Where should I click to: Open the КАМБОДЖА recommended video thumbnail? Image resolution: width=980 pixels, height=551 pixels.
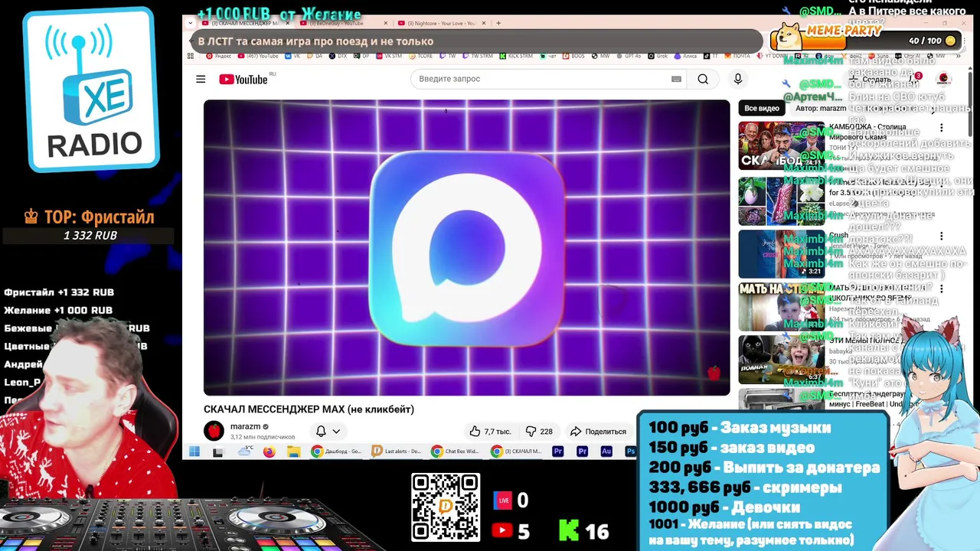click(x=781, y=145)
